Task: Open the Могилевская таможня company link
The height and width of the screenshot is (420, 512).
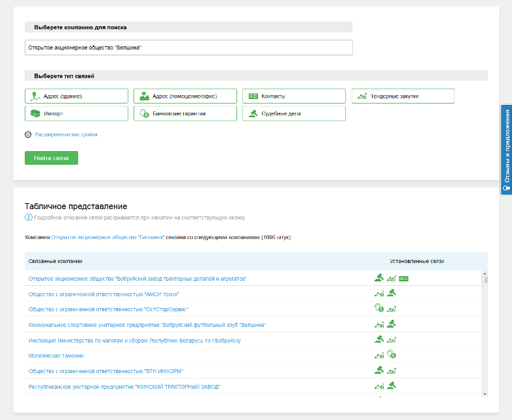Action: point(56,356)
